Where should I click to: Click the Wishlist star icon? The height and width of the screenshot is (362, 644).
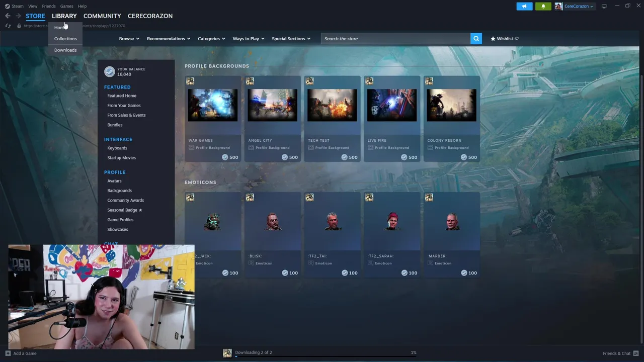click(493, 39)
